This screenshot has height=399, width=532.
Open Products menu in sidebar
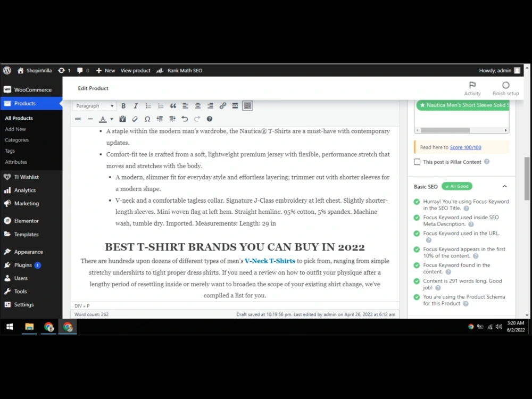pyautogui.click(x=31, y=104)
